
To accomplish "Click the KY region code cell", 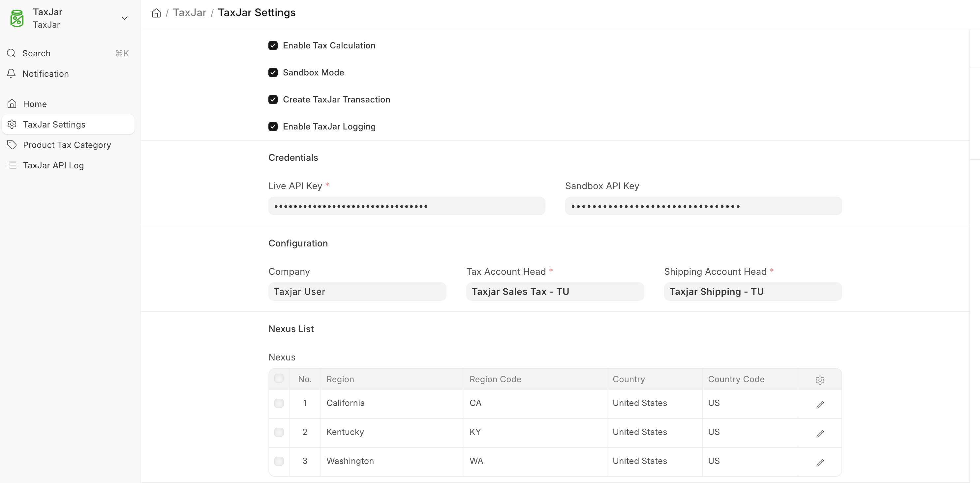I will pos(535,433).
